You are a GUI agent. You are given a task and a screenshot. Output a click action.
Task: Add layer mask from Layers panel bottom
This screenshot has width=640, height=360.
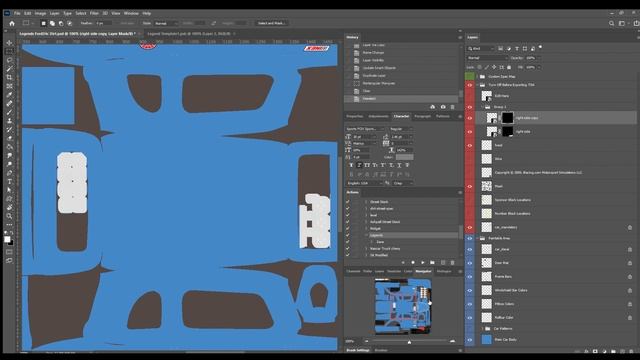coord(595,351)
